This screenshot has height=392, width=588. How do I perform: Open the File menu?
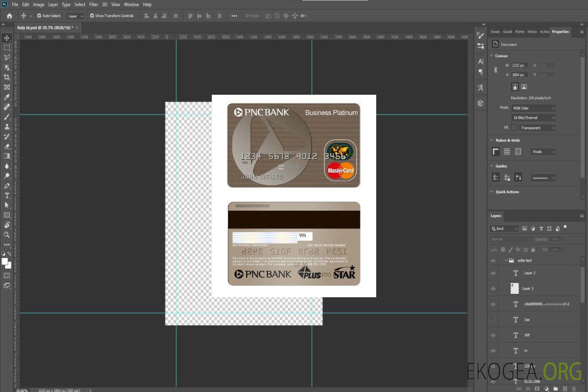[x=15, y=4]
